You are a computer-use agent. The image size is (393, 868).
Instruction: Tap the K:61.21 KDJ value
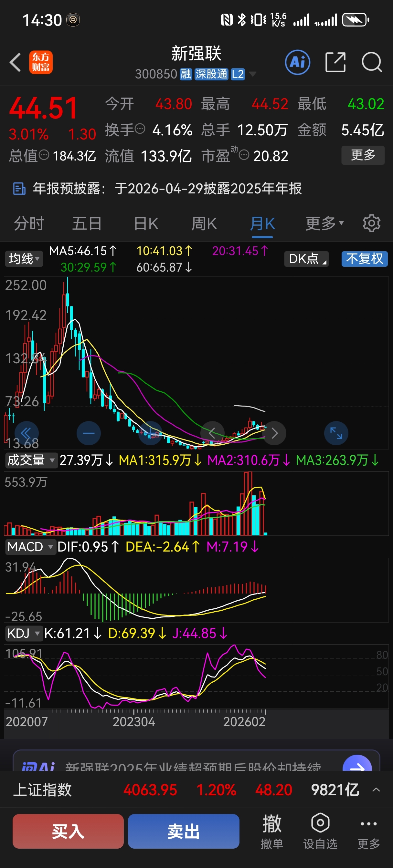click(73, 633)
